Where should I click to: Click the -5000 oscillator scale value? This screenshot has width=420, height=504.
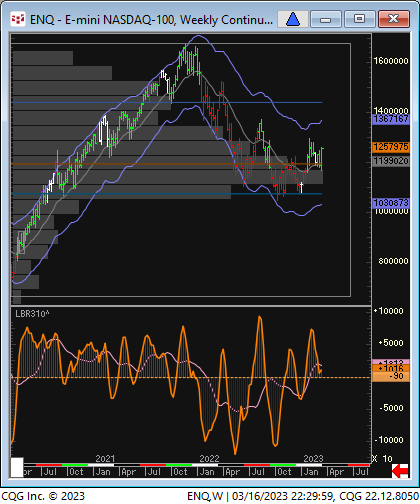pyautogui.click(x=391, y=408)
